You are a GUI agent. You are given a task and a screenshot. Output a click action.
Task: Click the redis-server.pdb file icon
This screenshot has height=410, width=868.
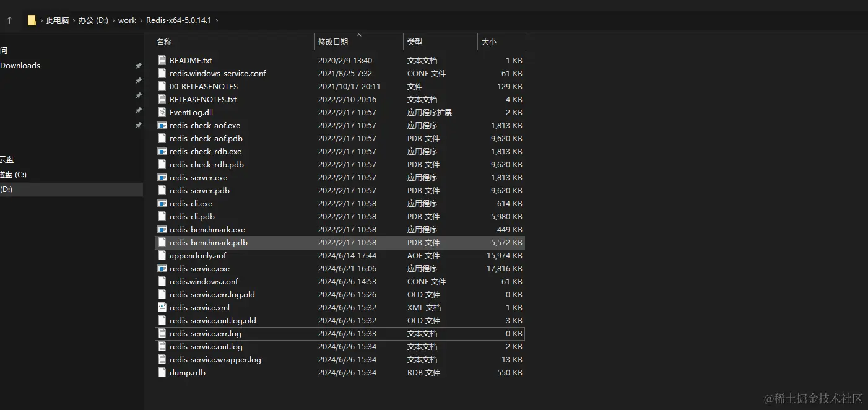[x=162, y=190]
